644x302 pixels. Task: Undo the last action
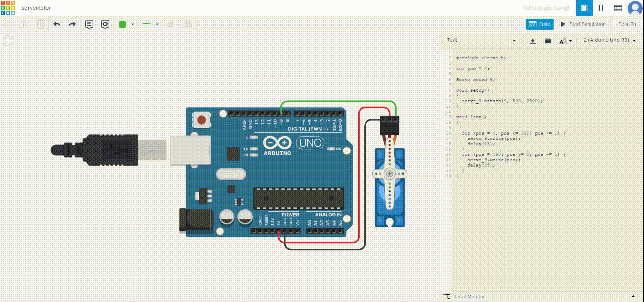pyautogui.click(x=57, y=24)
